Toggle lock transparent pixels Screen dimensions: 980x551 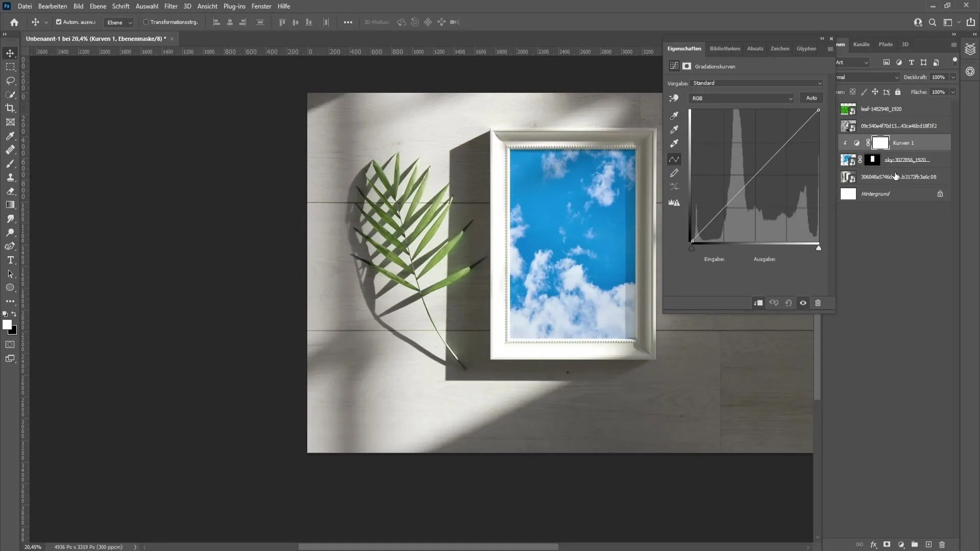click(x=852, y=92)
